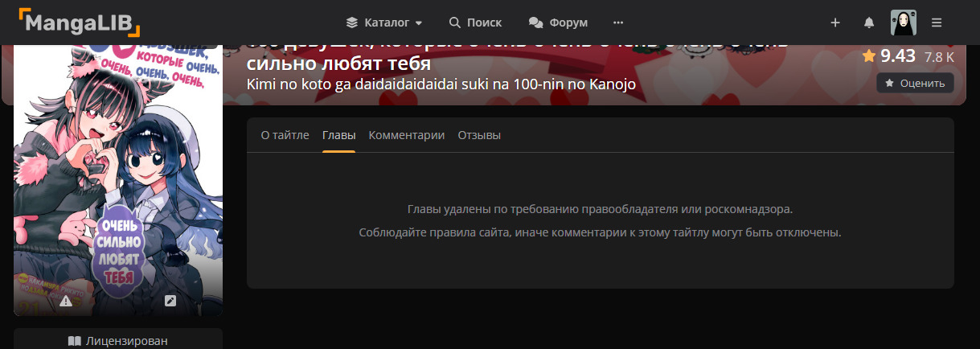
Task: Open the user avatar profile menu
Action: coord(903,23)
